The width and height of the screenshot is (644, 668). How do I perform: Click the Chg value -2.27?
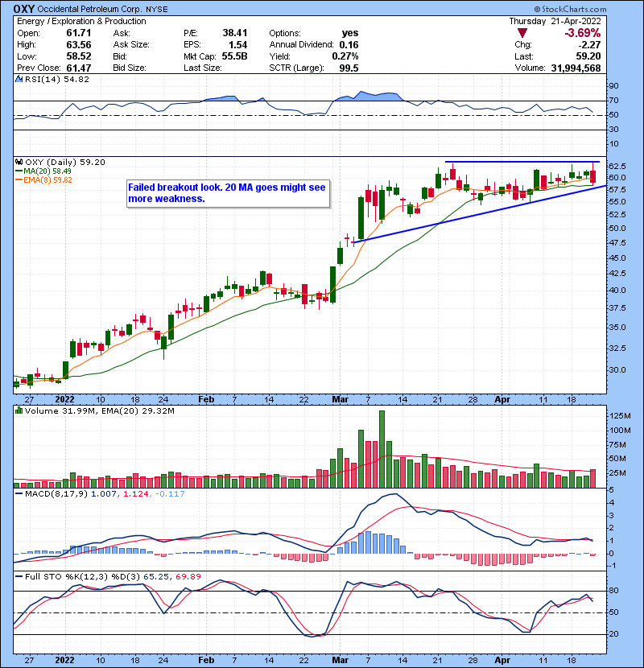590,45
